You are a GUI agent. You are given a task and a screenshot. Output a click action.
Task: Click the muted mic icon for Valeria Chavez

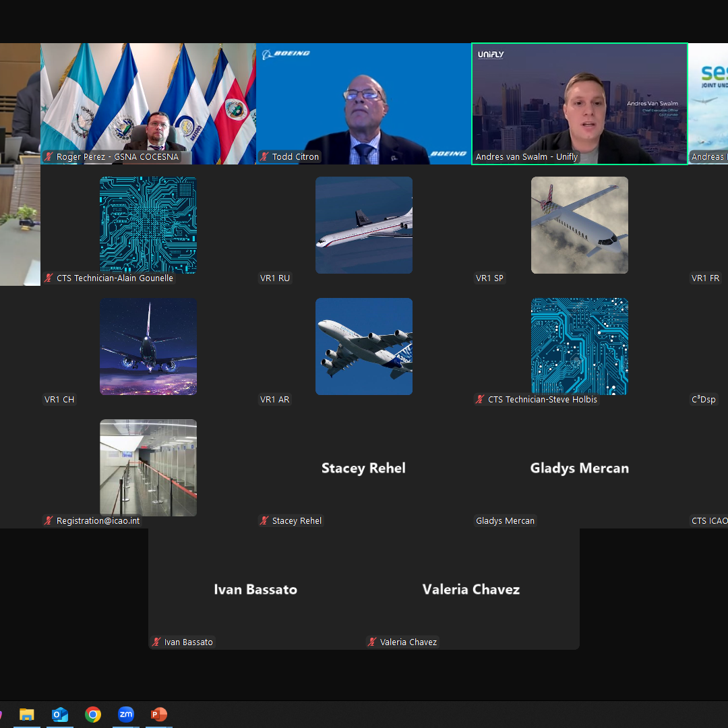(x=373, y=642)
